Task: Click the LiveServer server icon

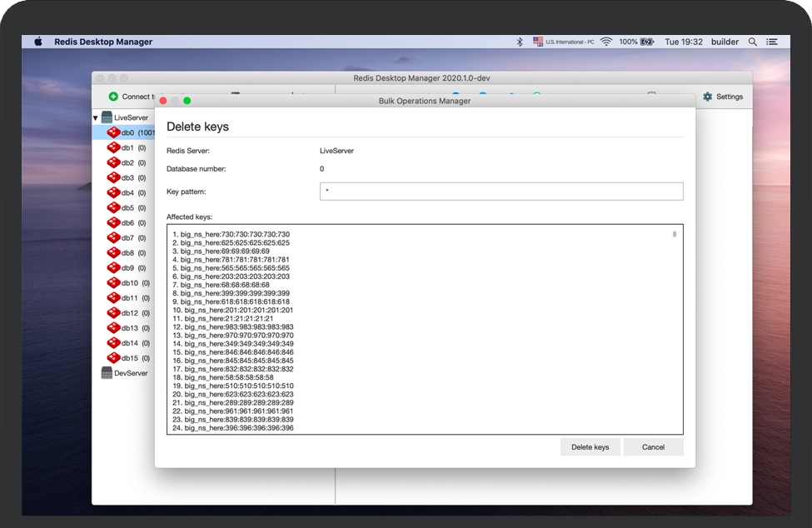Action: click(x=107, y=117)
